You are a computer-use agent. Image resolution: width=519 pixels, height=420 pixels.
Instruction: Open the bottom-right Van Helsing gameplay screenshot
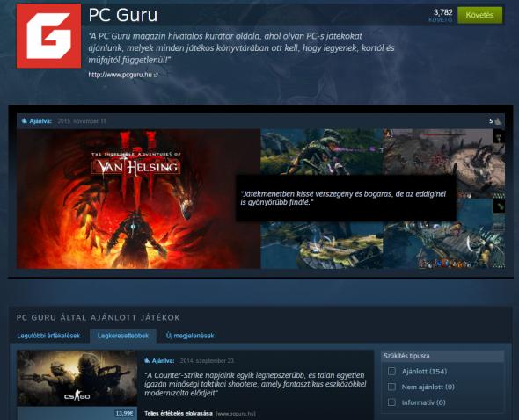(x=444, y=245)
